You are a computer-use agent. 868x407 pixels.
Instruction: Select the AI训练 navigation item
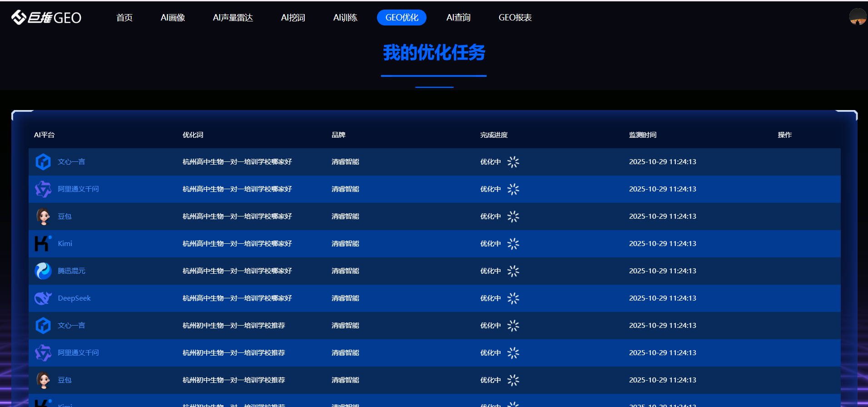pos(345,18)
